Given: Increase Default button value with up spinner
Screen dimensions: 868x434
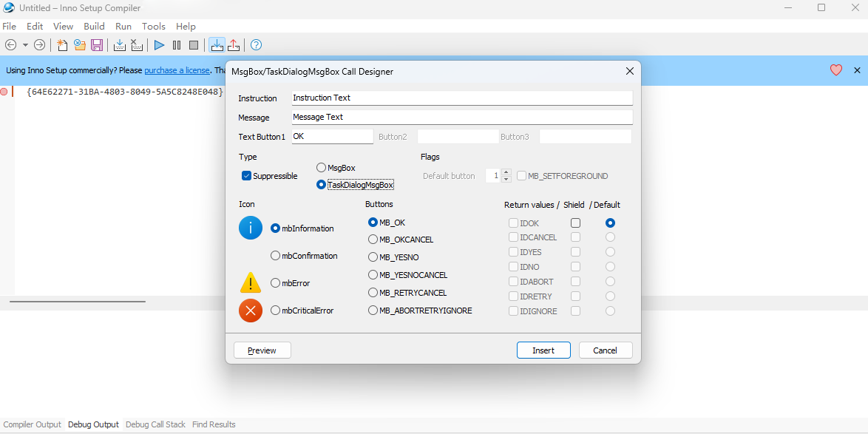Looking at the screenshot, I should click(506, 172).
